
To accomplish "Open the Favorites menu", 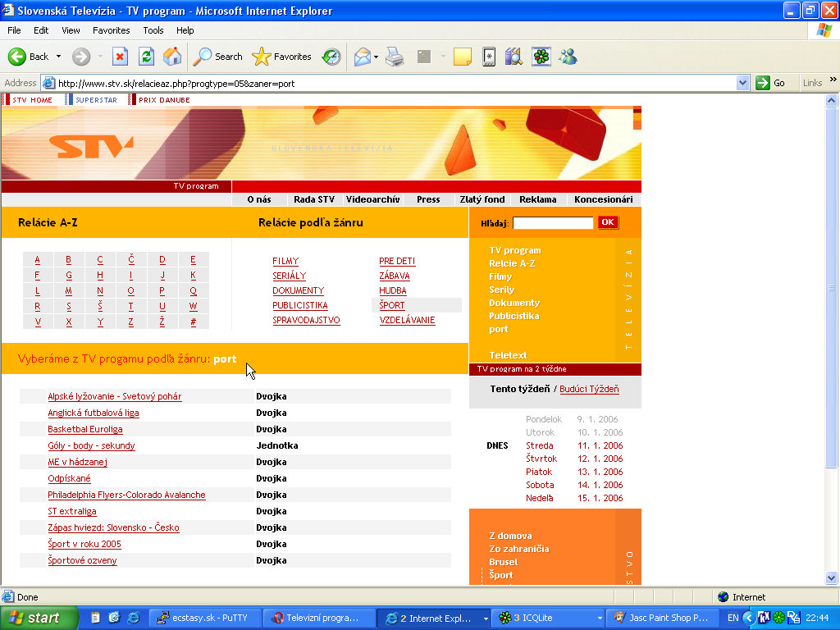I will (x=112, y=30).
